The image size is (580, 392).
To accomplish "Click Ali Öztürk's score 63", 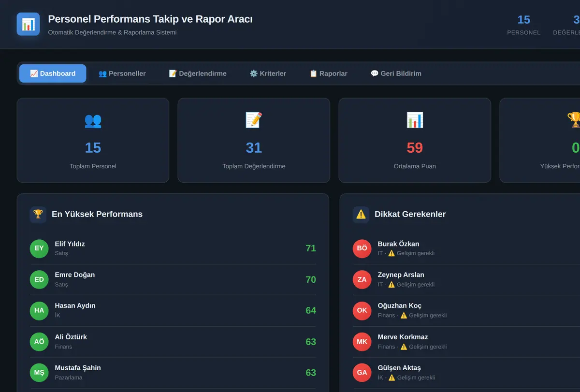I will tap(311, 342).
